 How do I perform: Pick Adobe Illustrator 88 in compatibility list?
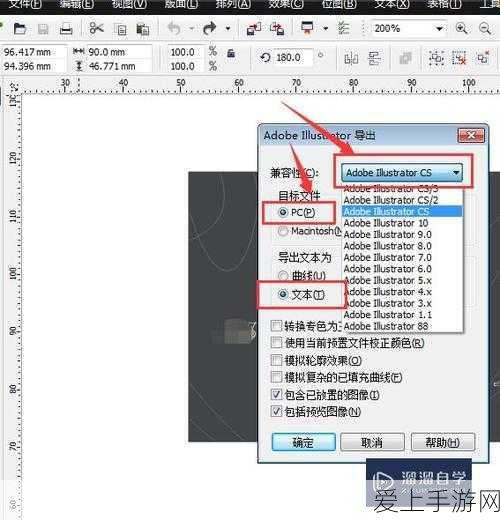click(402, 326)
